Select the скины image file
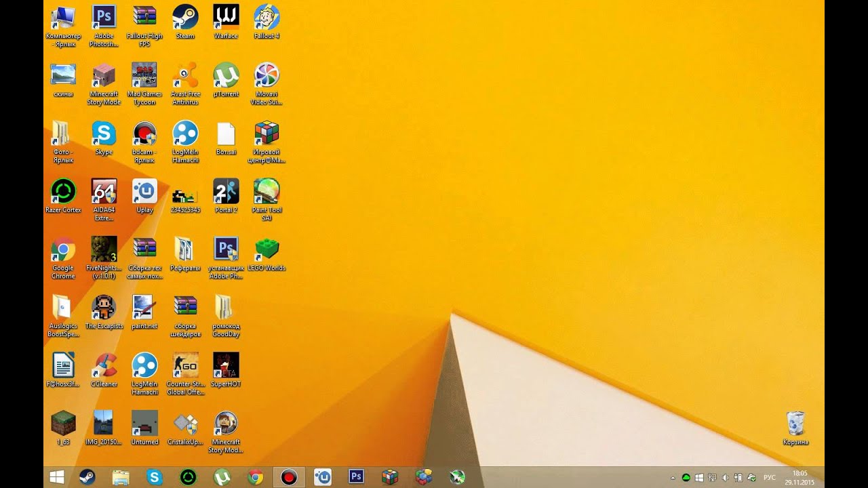This screenshot has width=868, height=488. [x=63, y=80]
